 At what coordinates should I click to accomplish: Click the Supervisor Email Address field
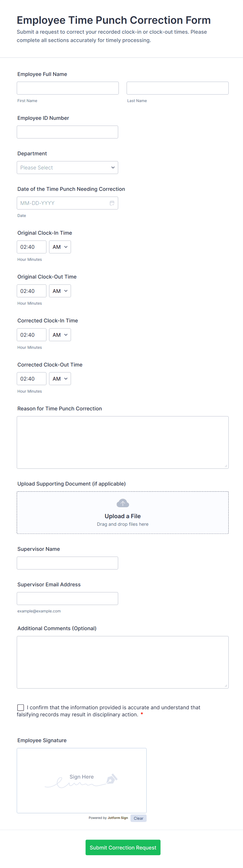click(67, 598)
